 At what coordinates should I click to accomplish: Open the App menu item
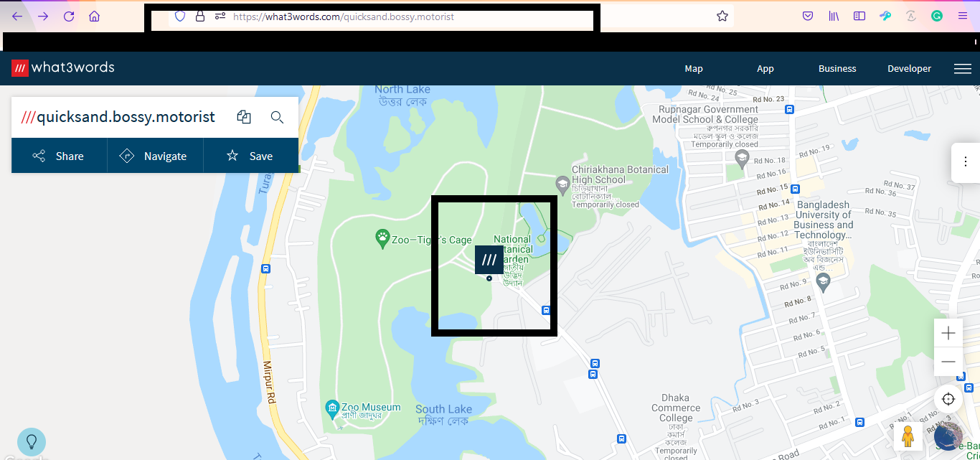(x=765, y=69)
